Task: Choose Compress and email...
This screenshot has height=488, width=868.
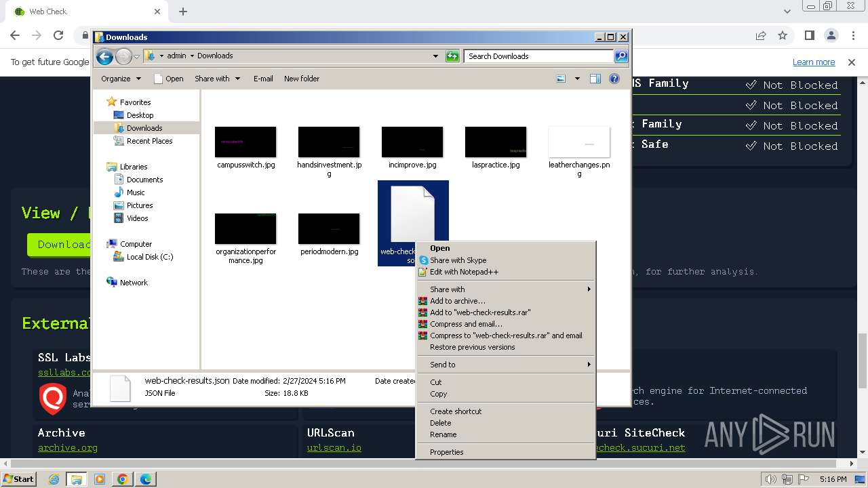Action: [505, 324]
